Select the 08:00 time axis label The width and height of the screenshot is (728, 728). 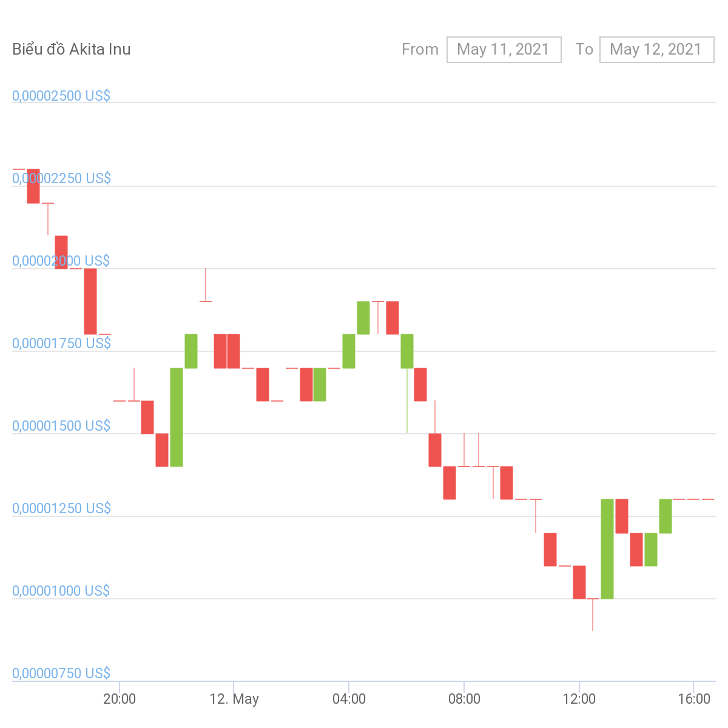pyautogui.click(x=464, y=699)
